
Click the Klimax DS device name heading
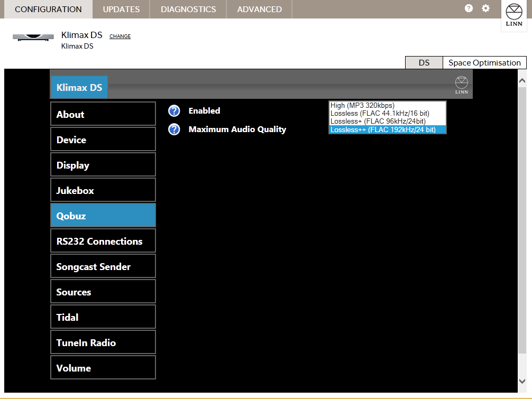pos(82,35)
